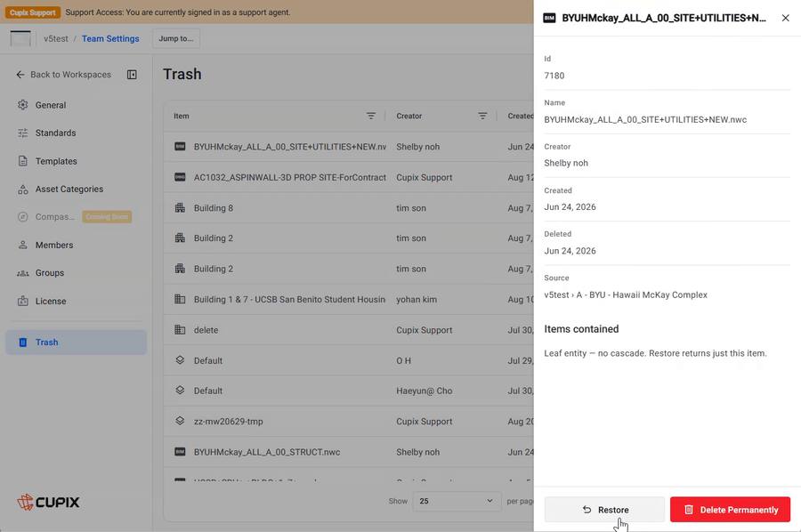This screenshot has height=532, width=801.
Task: Click the Members person icon
Action: (22, 245)
